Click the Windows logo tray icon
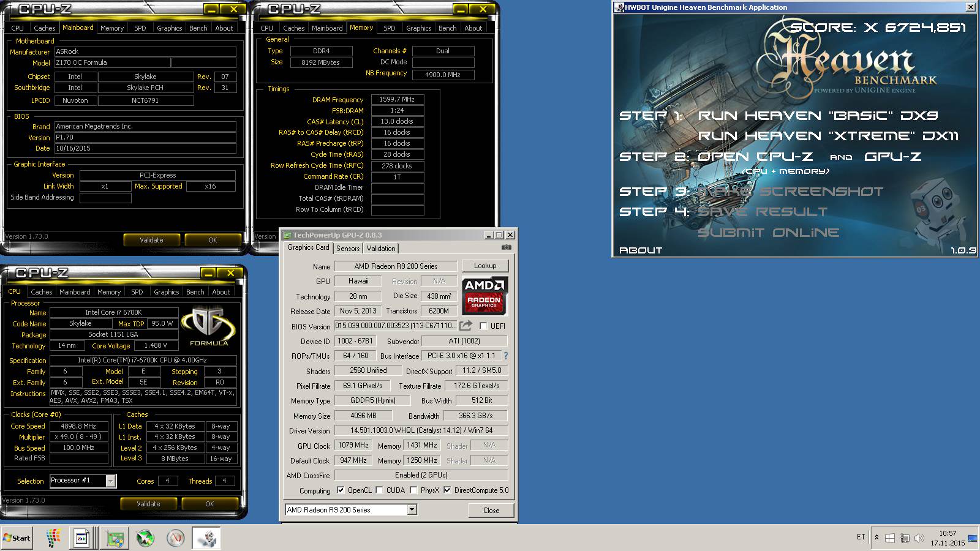The height and width of the screenshot is (551, 980). (890, 538)
